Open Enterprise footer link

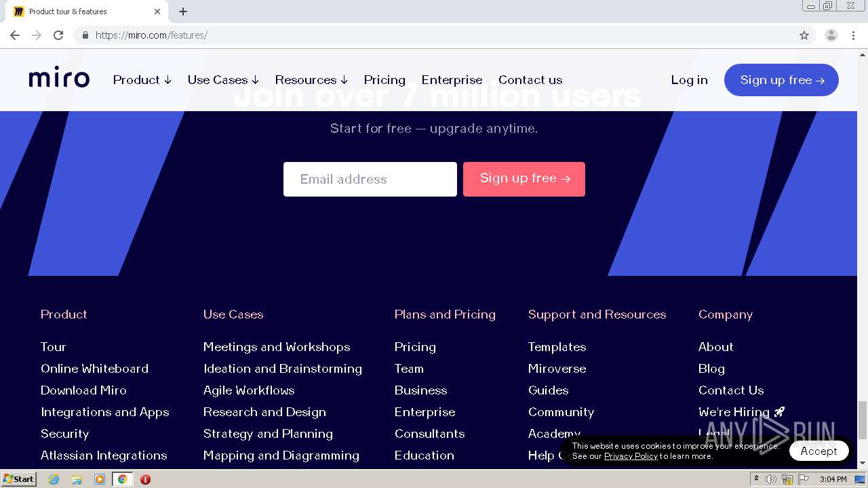tap(425, 412)
